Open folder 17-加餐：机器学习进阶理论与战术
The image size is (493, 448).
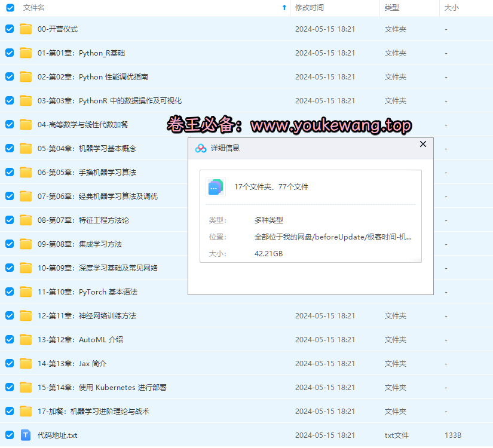(x=93, y=411)
